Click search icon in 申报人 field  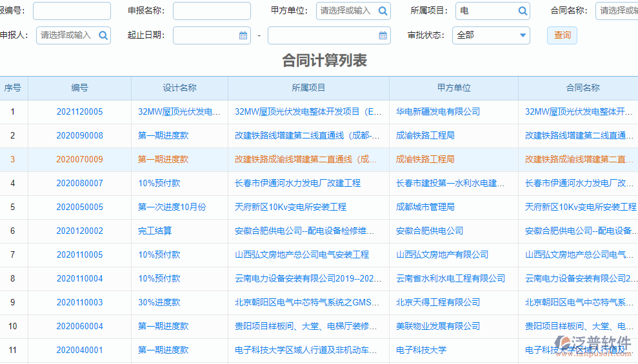coord(103,35)
